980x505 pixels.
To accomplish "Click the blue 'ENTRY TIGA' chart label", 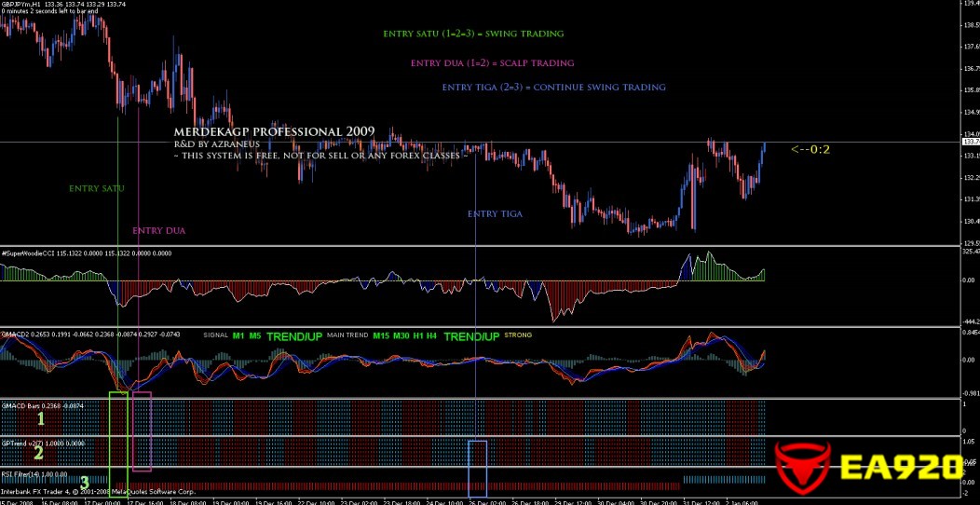I will click(x=495, y=214).
